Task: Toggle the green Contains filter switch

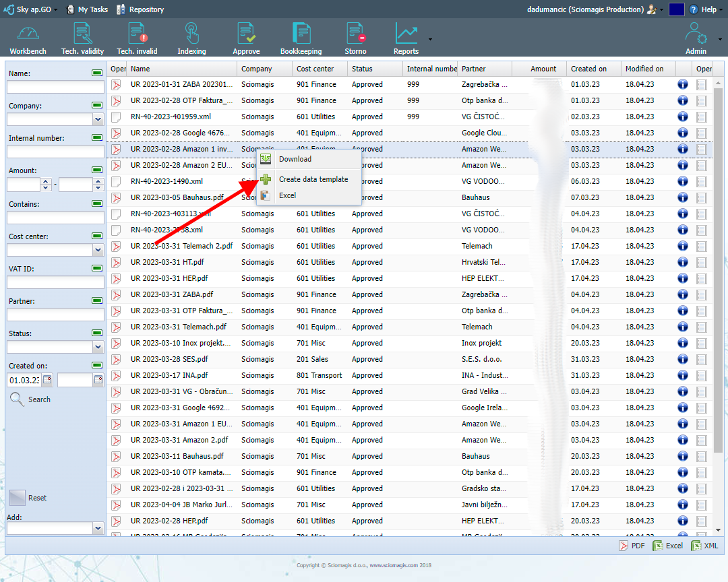Action: pos(97,203)
